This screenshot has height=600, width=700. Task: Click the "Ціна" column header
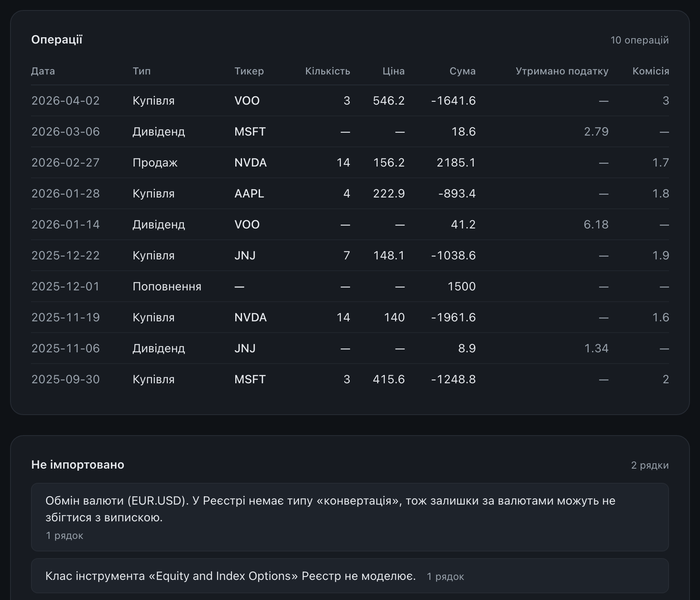tap(394, 71)
